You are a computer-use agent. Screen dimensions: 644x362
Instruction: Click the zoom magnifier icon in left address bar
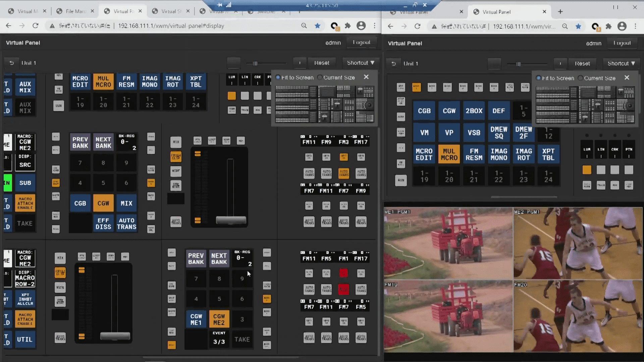coord(304,26)
